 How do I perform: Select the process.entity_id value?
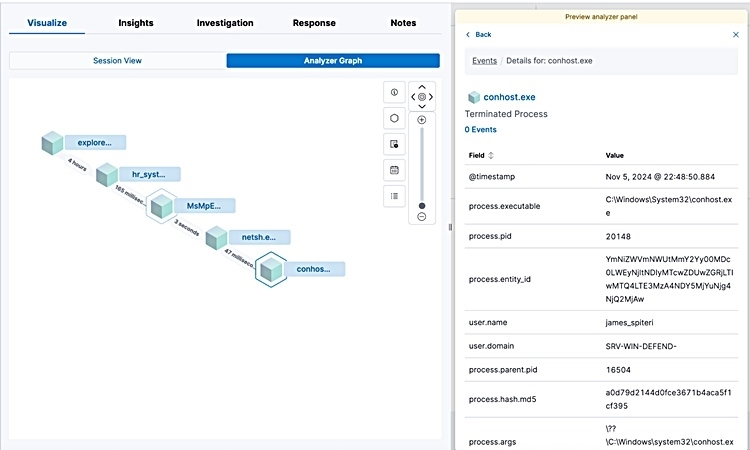point(669,279)
